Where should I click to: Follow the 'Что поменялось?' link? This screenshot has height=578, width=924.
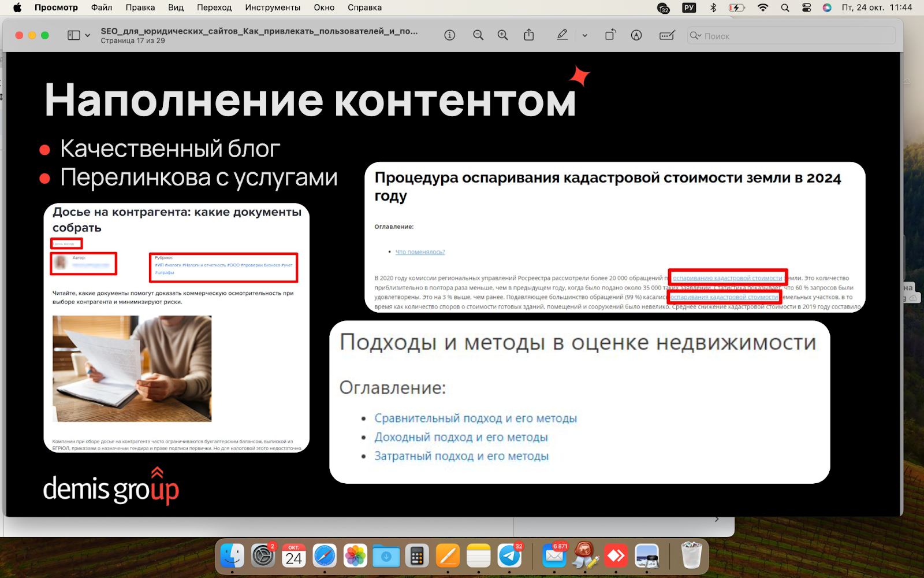[x=420, y=251]
